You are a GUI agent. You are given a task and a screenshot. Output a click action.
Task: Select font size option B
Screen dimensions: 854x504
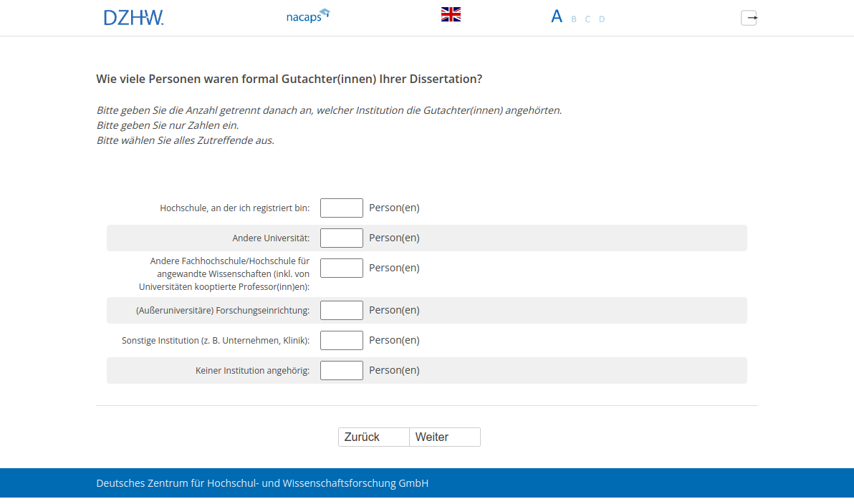574,19
